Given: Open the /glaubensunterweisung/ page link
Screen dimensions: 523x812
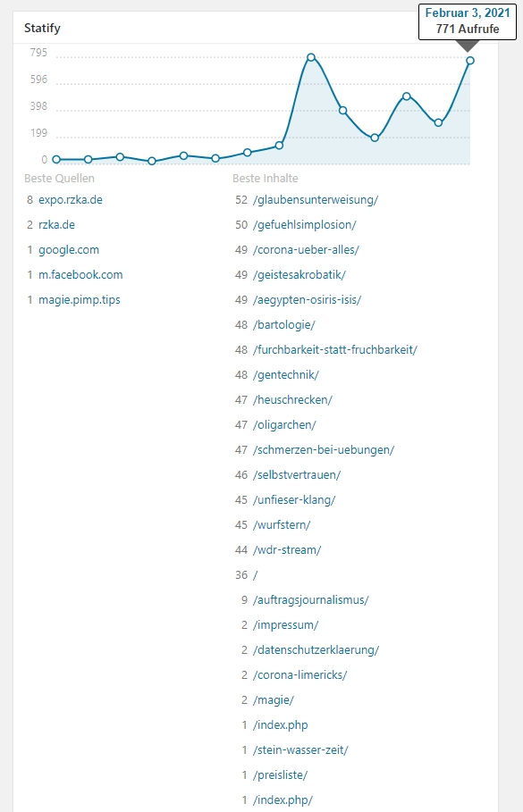Looking at the screenshot, I should pyautogui.click(x=316, y=200).
